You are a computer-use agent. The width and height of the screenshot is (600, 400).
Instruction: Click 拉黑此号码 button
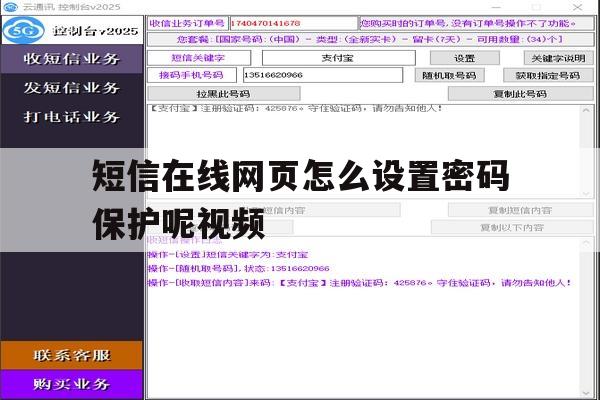(x=224, y=94)
